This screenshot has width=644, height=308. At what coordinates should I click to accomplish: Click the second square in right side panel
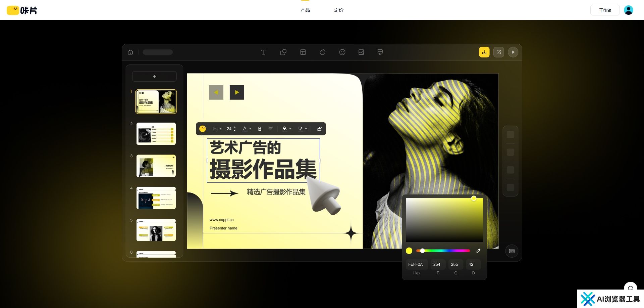pyautogui.click(x=511, y=152)
